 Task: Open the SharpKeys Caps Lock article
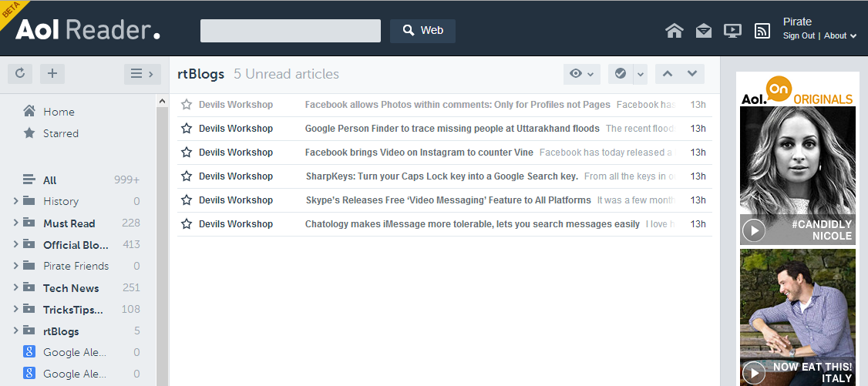pos(442,176)
